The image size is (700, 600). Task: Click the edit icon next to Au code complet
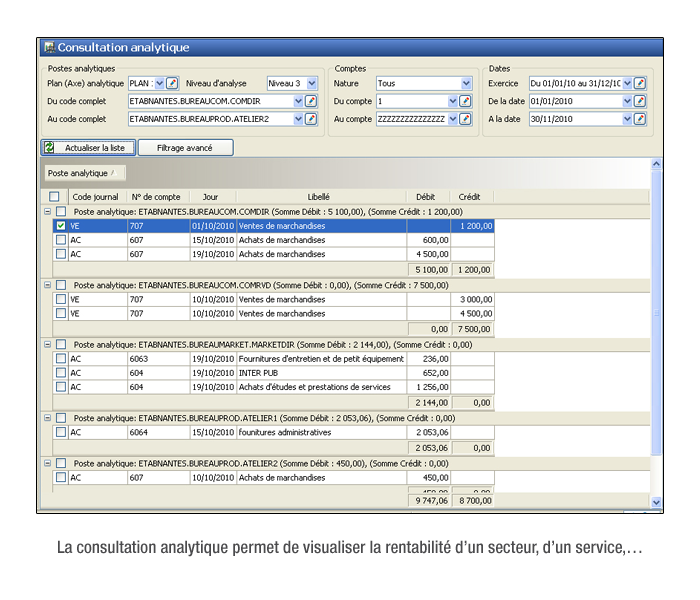pyautogui.click(x=311, y=118)
